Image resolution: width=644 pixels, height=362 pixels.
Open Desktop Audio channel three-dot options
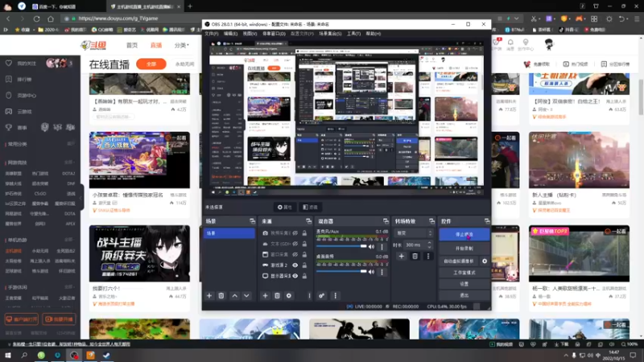pos(382,272)
